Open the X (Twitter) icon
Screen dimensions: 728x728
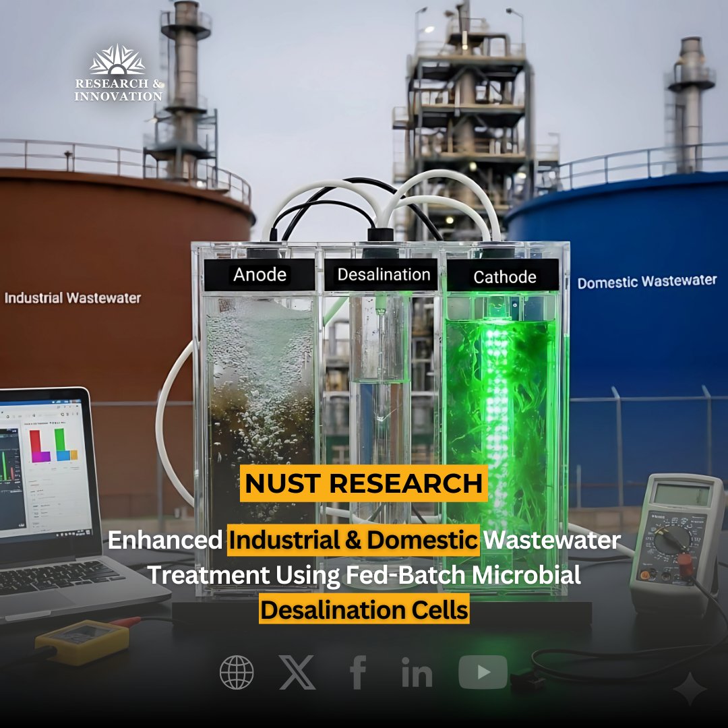point(298,672)
